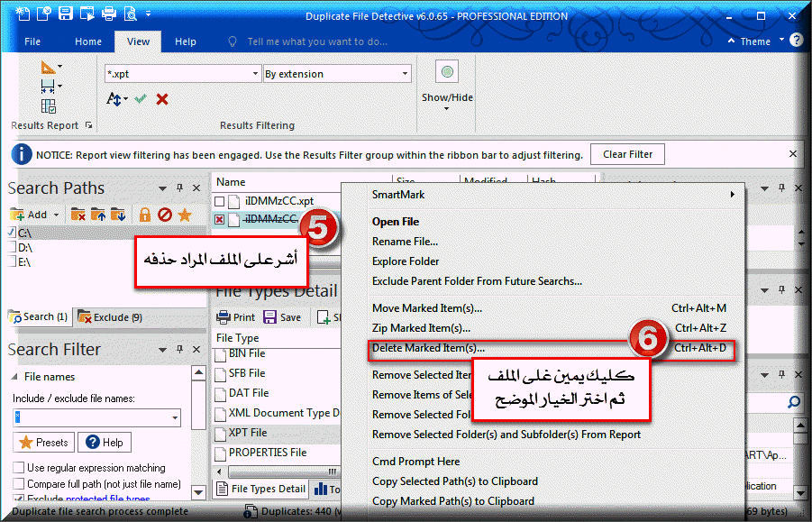The width and height of the screenshot is (812, 522).
Task: Click the Save disk icon in the title bar
Action: pos(66,14)
